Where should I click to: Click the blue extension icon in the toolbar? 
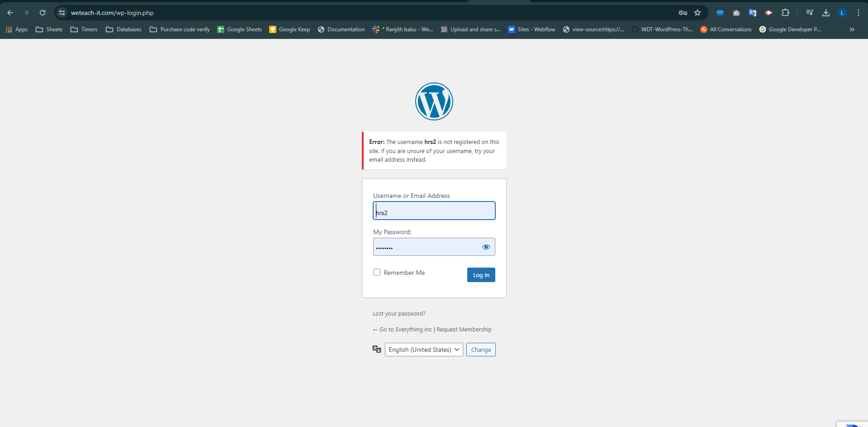tap(720, 13)
